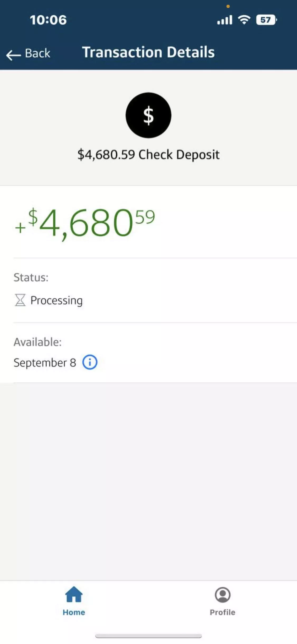Viewport: 297px width, 644px height.
Task: Select the Profile tab label
Action: click(x=223, y=612)
